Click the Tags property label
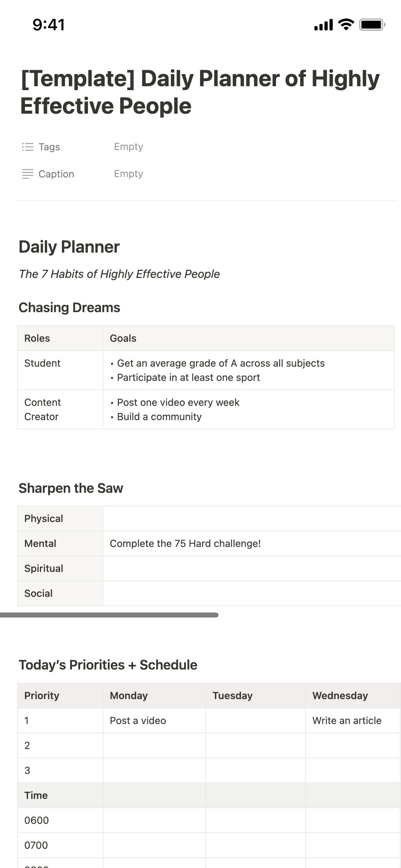The width and height of the screenshot is (401, 868). coord(49,147)
